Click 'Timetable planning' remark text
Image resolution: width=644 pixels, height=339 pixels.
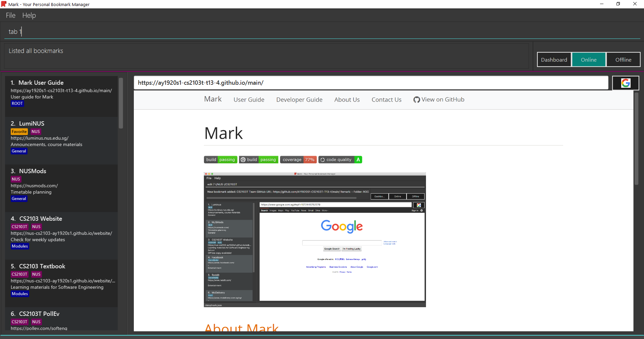coord(31,192)
